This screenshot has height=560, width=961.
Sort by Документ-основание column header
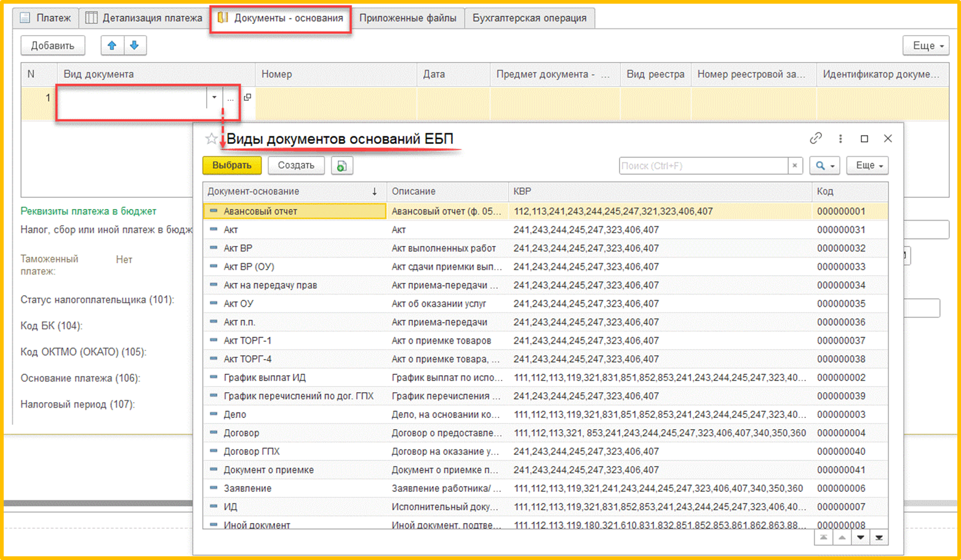(294, 191)
